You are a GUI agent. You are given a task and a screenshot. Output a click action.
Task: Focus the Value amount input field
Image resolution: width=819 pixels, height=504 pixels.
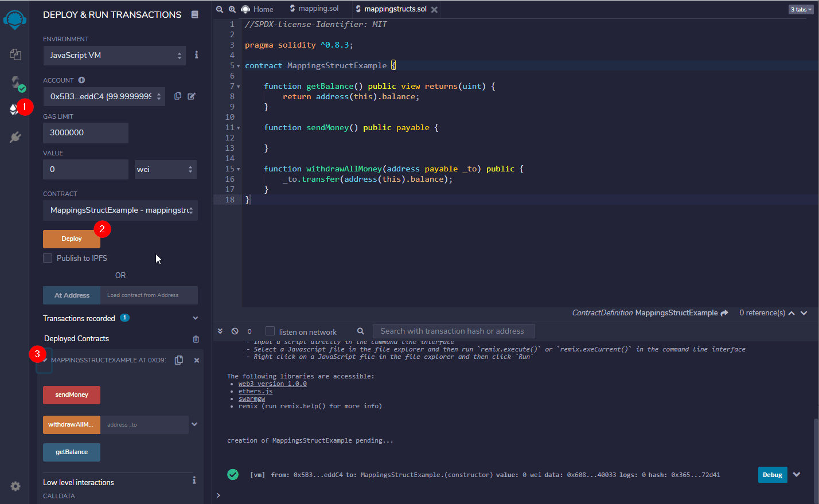pyautogui.click(x=85, y=169)
